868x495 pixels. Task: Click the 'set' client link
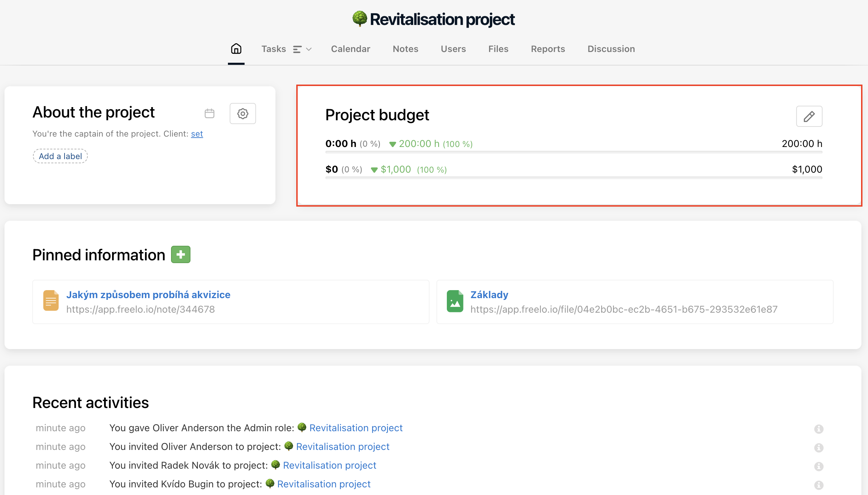(x=197, y=134)
